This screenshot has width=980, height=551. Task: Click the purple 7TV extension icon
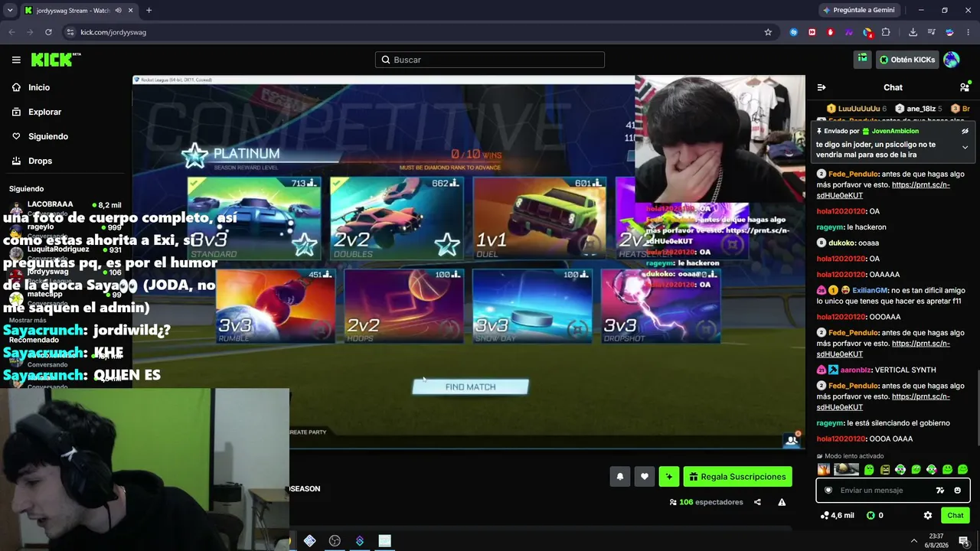coord(848,32)
